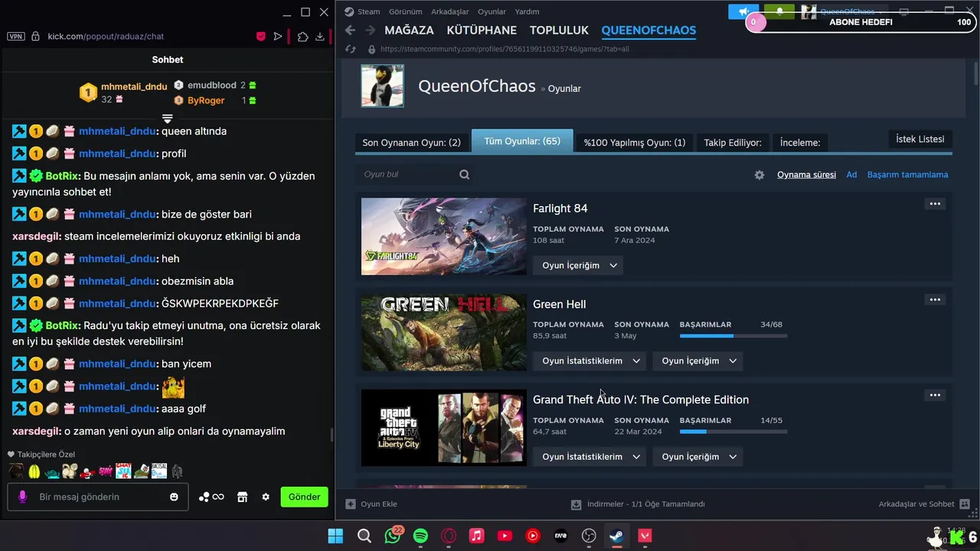Select the QUEENOFCHAOS nav tab
This screenshot has height=551, width=980.
[648, 31]
